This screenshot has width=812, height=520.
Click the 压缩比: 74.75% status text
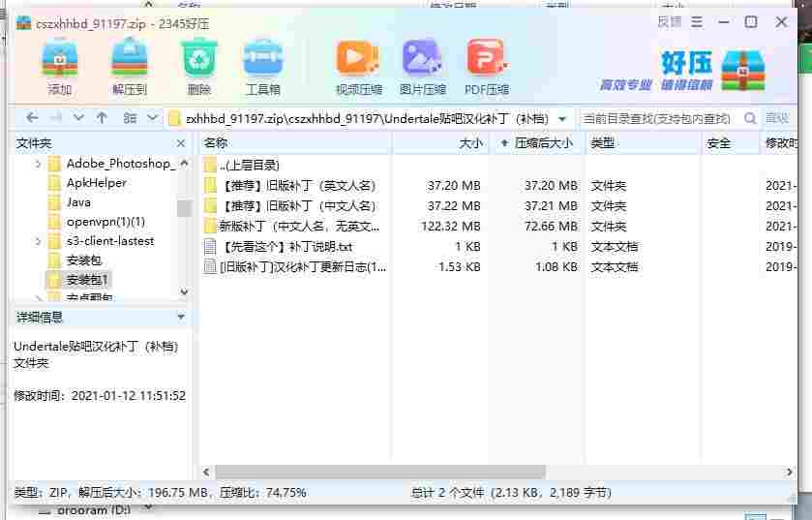[x=262, y=493]
